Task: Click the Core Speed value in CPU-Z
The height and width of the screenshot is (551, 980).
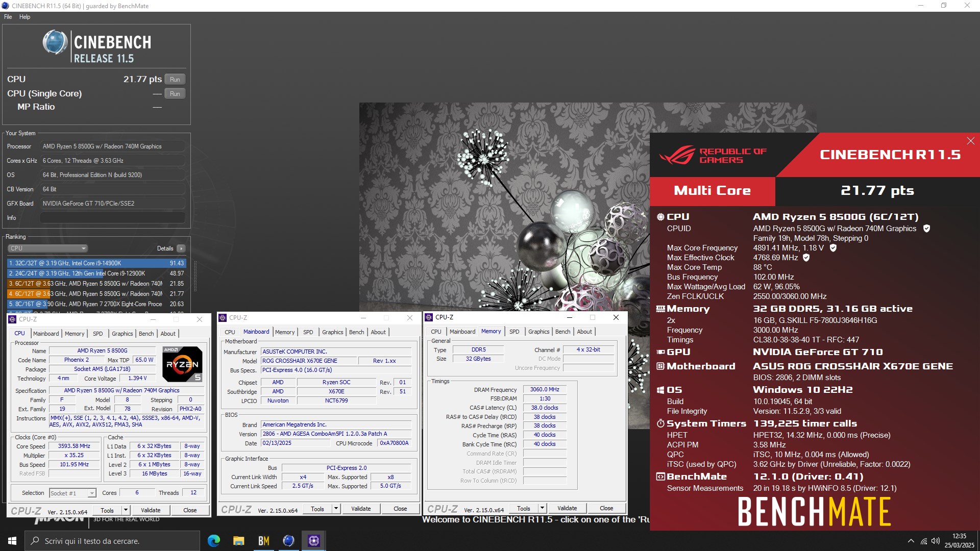Action: (74, 446)
